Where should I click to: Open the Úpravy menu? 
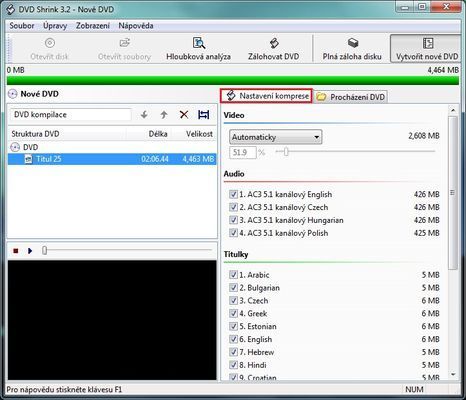[55, 26]
